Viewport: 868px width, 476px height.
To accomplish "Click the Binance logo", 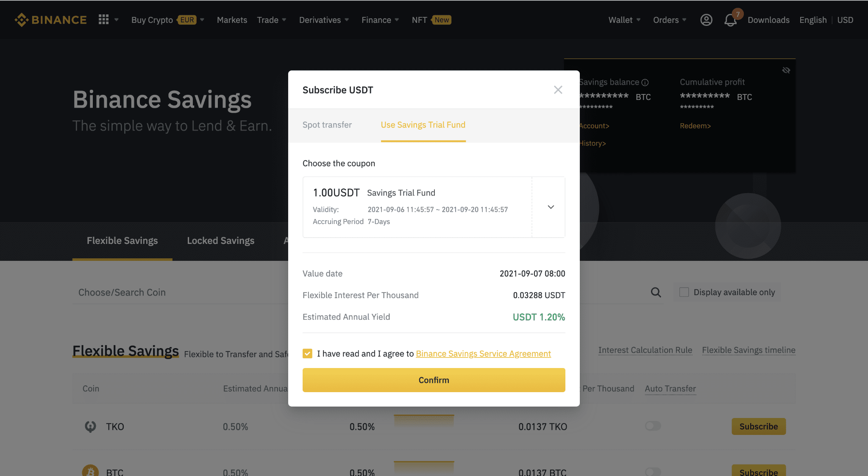I will pos(50,20).
